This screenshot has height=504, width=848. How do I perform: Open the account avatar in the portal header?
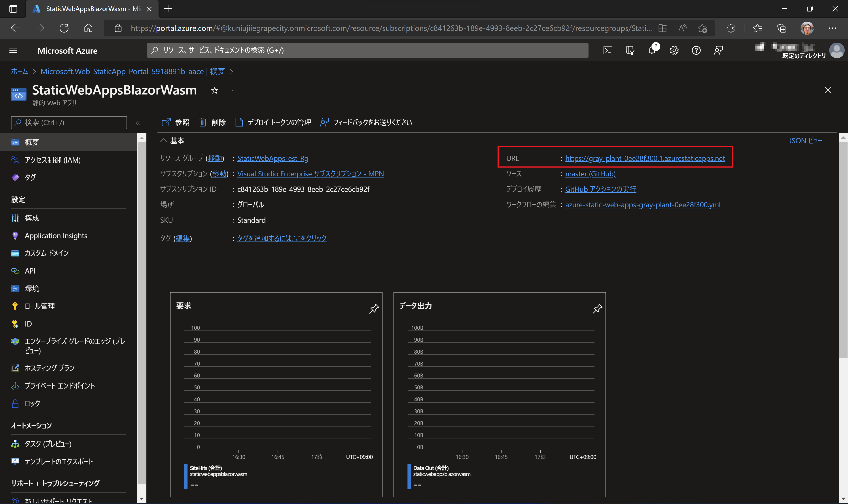click(837, 50)
